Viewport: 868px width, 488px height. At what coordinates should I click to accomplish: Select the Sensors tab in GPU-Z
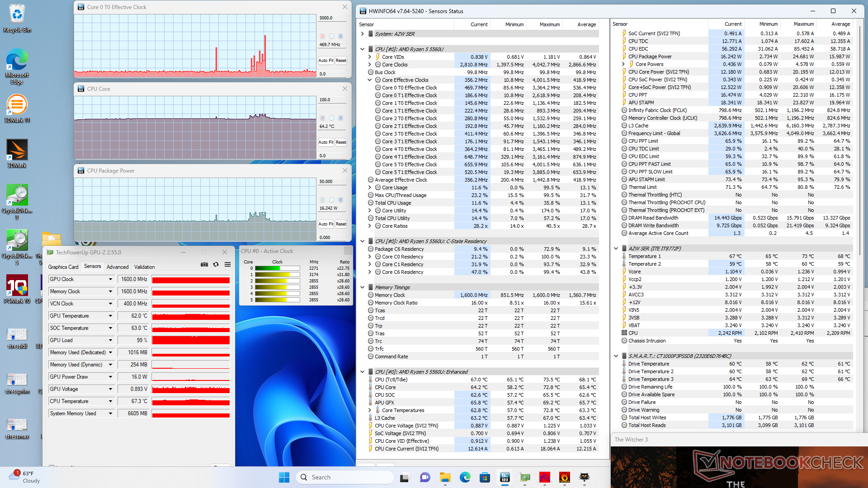pos(93,267)
